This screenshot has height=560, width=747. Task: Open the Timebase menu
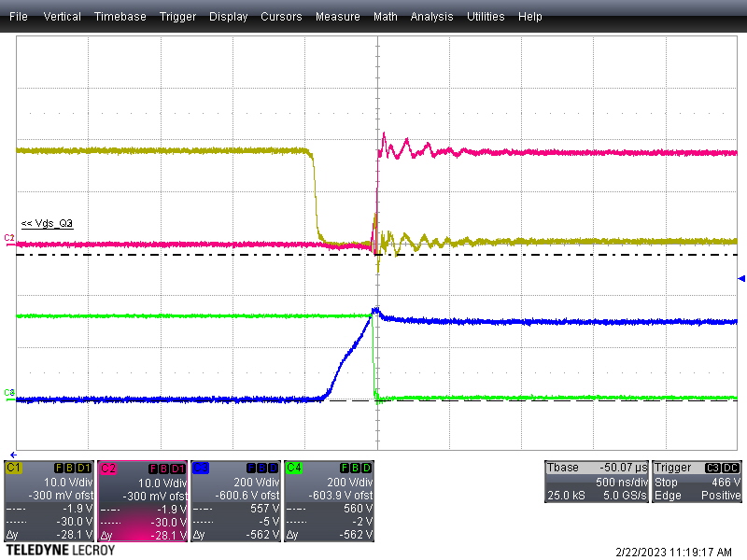click(x=120, y=17)
